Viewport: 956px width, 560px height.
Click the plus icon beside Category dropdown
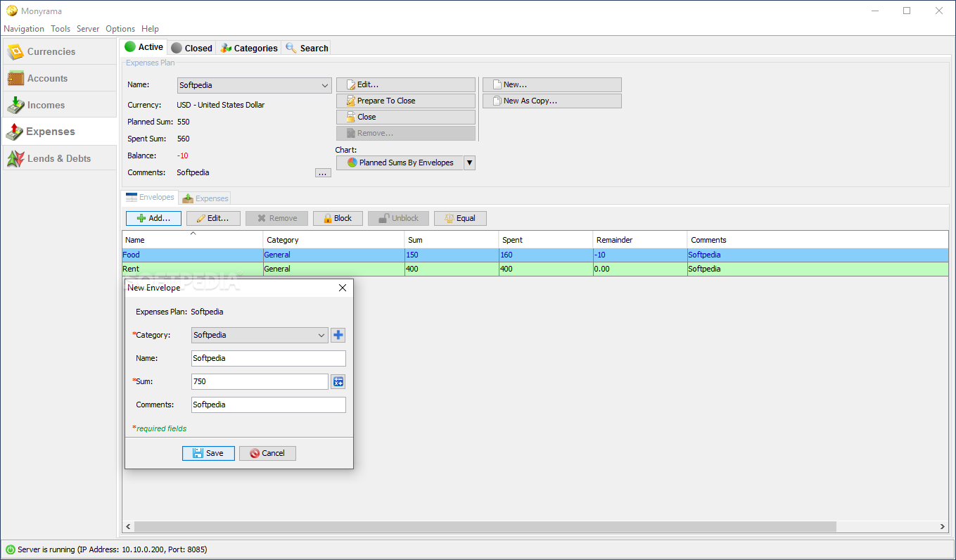[338, 335]
